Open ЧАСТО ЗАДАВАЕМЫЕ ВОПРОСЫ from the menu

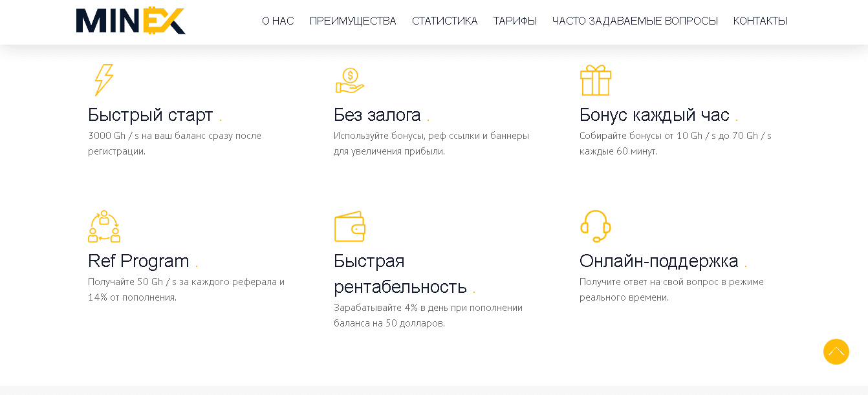(635, 21)
